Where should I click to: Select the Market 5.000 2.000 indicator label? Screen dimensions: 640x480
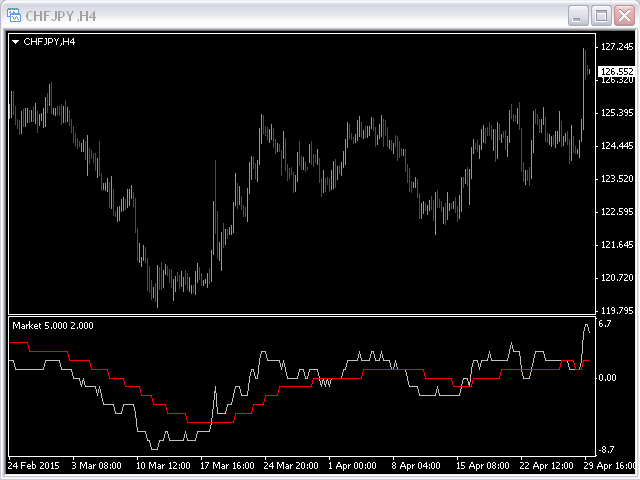[54, 326]
